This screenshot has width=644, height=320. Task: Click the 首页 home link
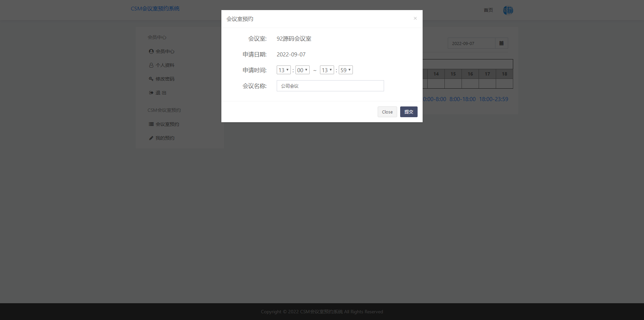tap(488, 10)
